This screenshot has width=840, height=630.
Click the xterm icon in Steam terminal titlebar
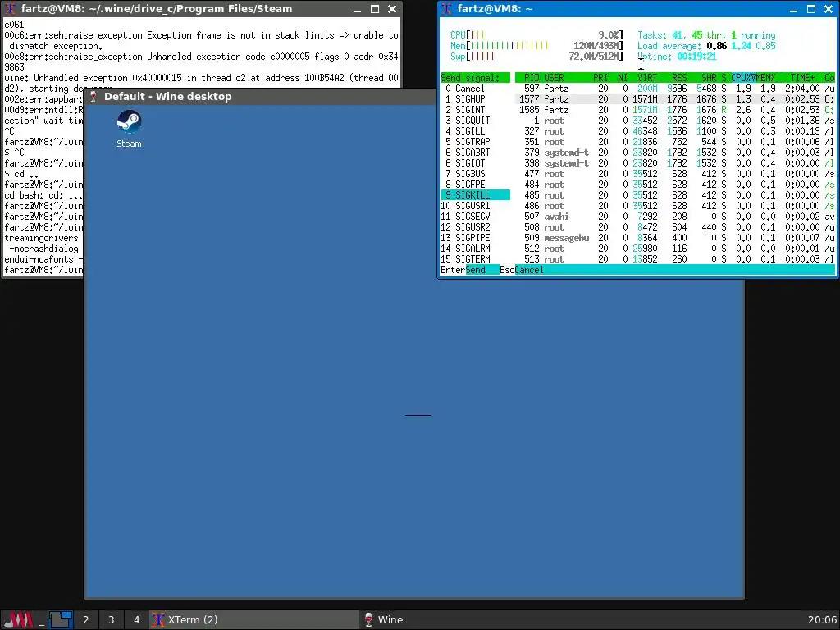coord(10,8)
